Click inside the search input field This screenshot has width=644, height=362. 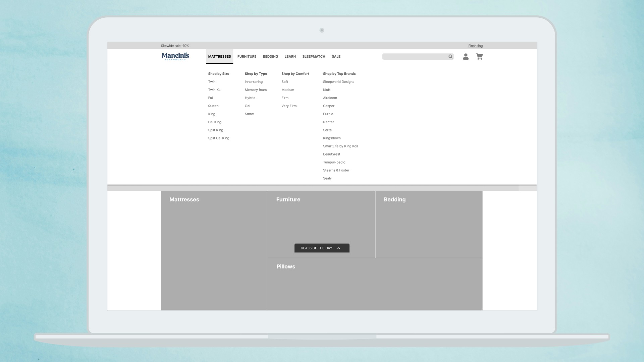pyautogui.click(x=414, y=57)
